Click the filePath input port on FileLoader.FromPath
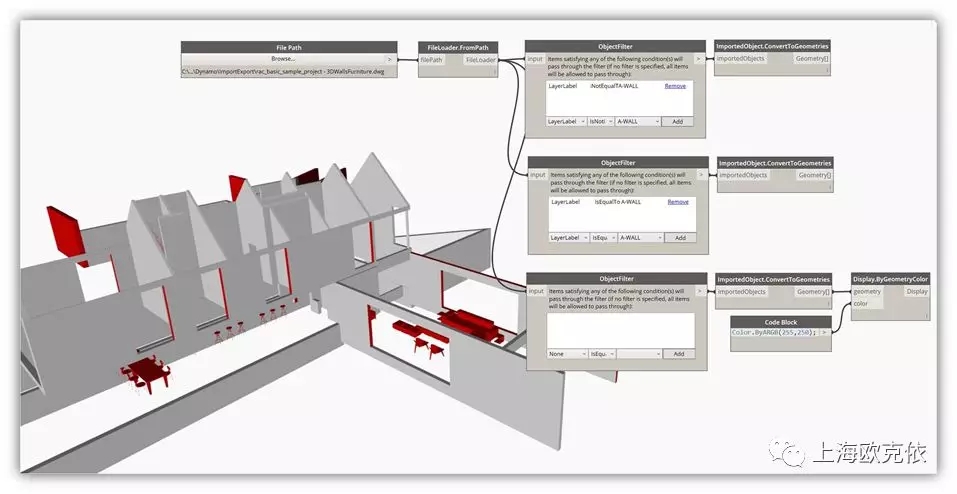The image size is (957, 494). pos(432,60)
